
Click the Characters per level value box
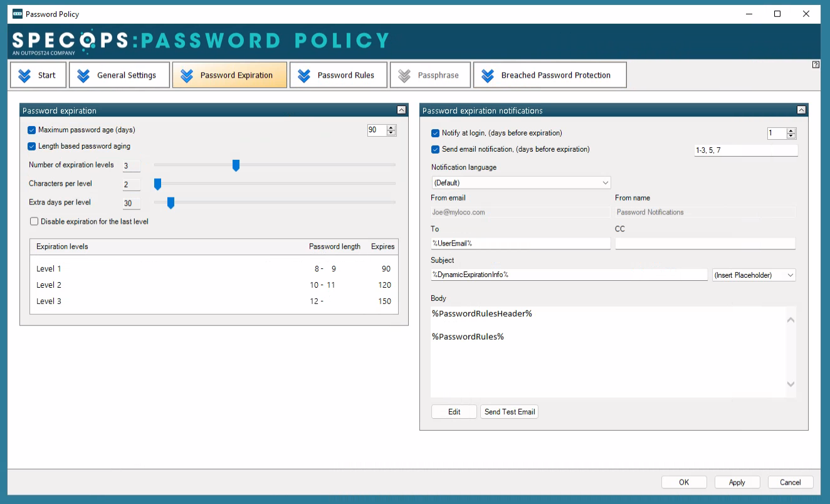131,185
